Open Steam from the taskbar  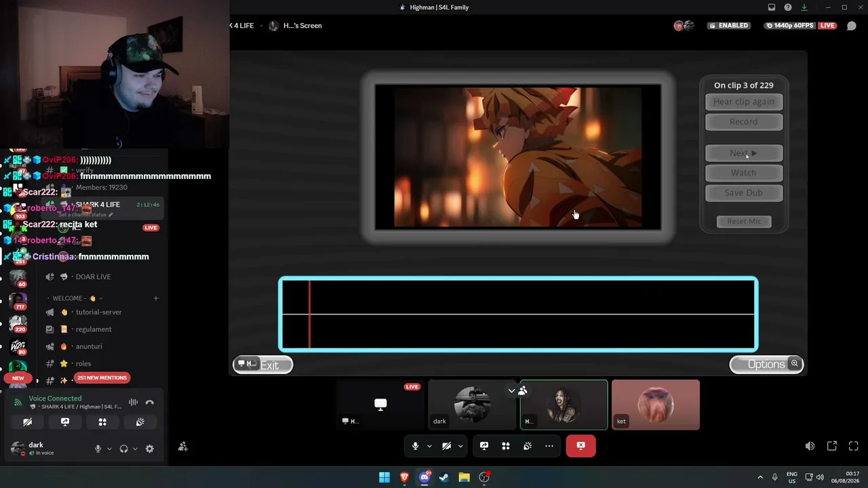[x=444, y=477]
